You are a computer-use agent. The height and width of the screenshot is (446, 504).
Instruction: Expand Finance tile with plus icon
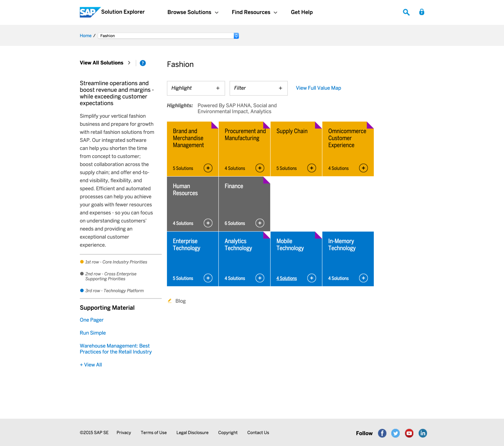pyautogui.click(x=260, y=223)
